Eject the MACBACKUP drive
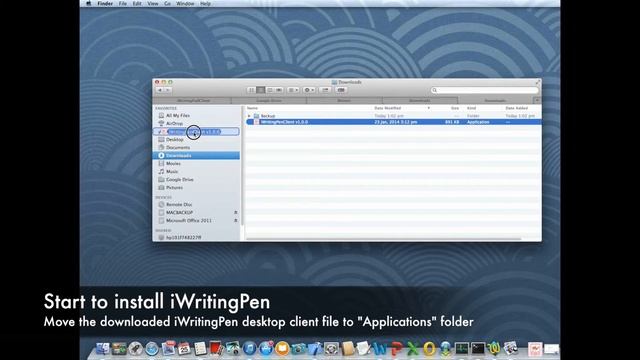This screenshot has height=360, width=640. (x=236, y=212)
